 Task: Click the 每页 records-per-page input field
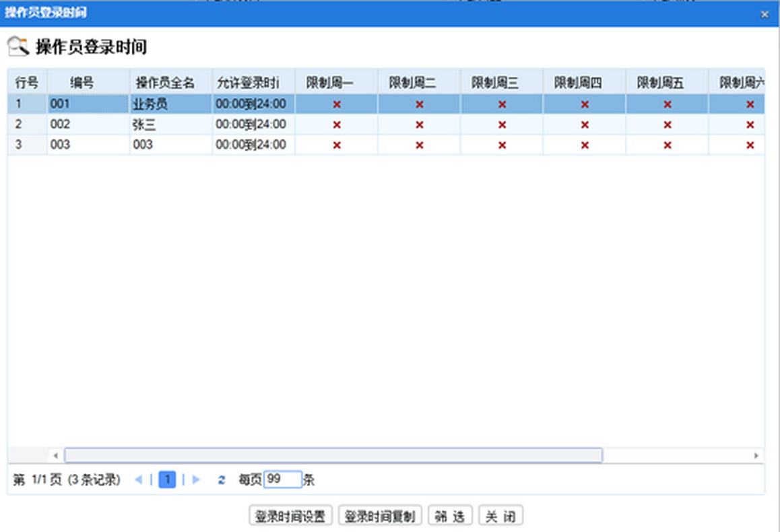coord(282,479)
